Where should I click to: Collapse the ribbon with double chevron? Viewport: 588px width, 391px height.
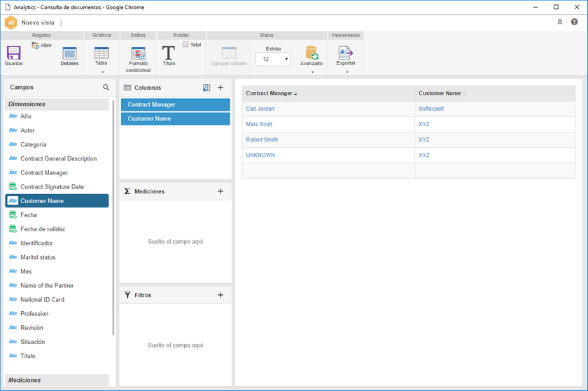click(x=560, y=22)
